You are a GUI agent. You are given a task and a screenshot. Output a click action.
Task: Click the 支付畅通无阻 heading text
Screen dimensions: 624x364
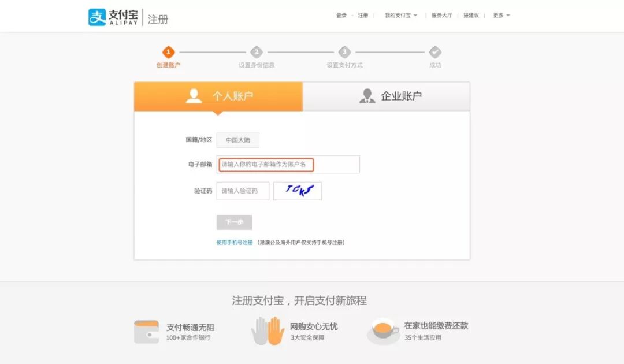[190, 328]
